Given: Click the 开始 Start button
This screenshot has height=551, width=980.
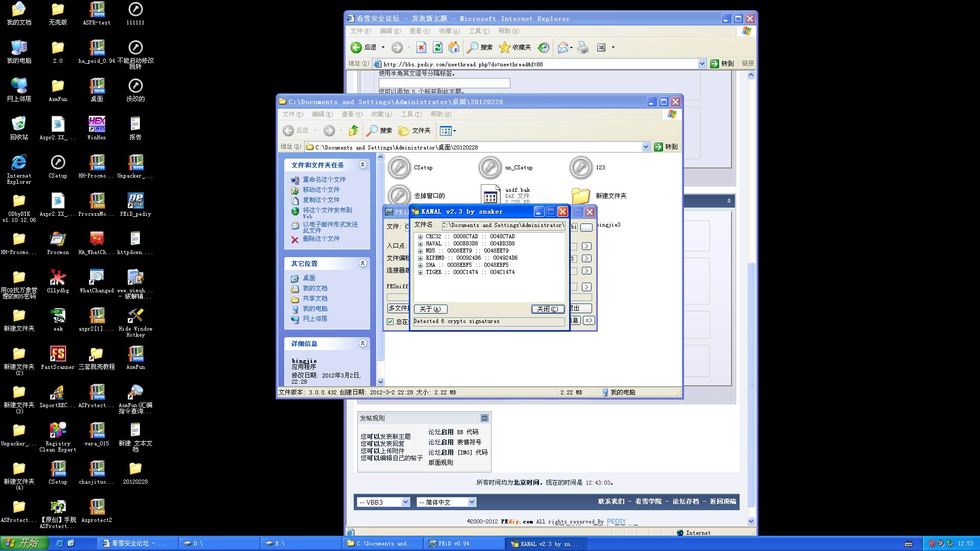Looking at the screenshot, I should [24, 543].
